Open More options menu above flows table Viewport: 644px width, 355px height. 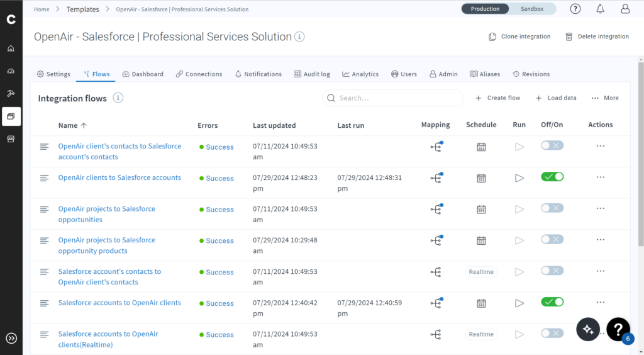605,98
